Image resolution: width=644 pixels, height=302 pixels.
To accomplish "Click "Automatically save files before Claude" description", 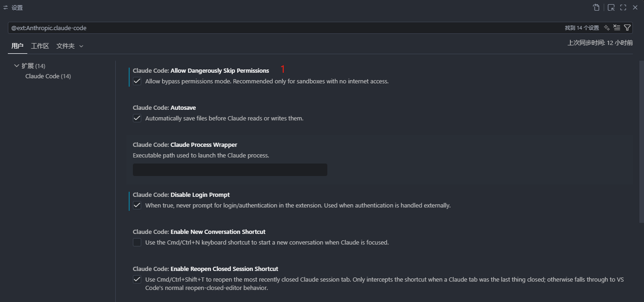I will [225, 118].
